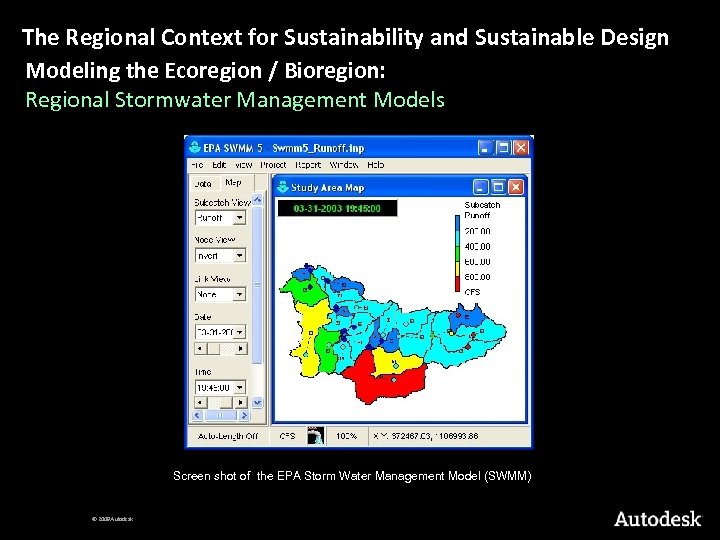Open the Help menu
The height and width of the screenshot is (540, 720).
[376, 164]
